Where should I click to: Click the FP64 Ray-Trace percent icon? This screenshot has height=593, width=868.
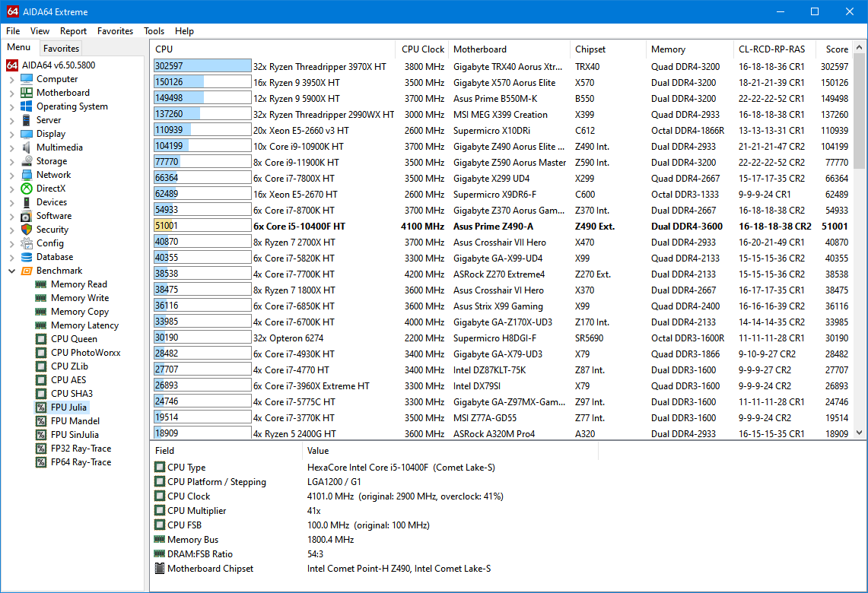41,462
